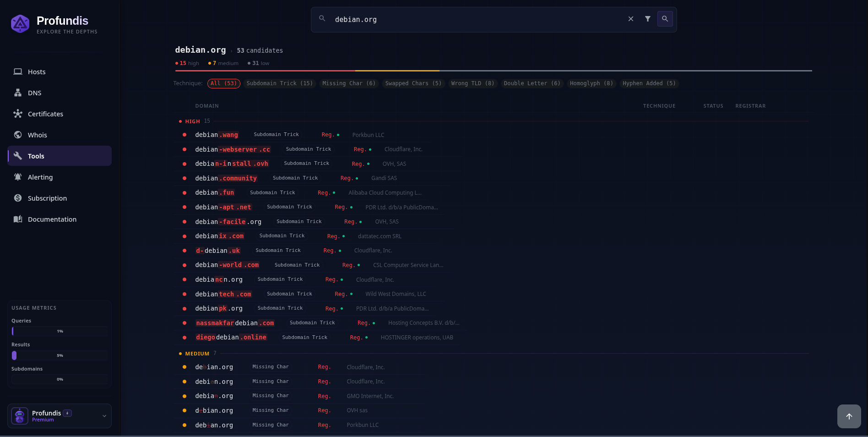Open the debian.fun row
This screenshot has width=868, height=437.
tap(300, 192)
